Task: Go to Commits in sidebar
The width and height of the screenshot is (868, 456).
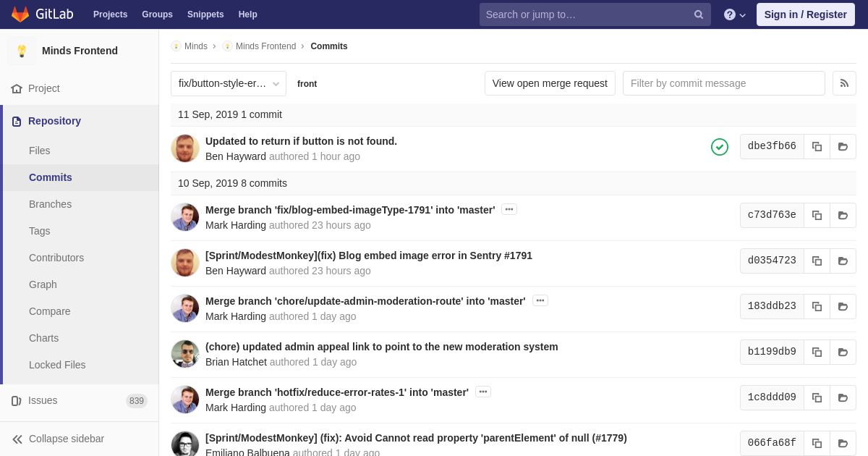Action: 51,177
